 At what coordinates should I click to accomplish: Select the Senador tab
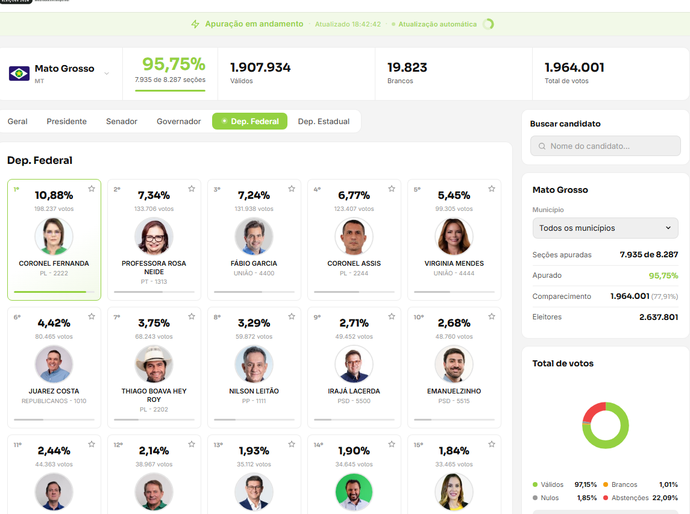[121, 121]
